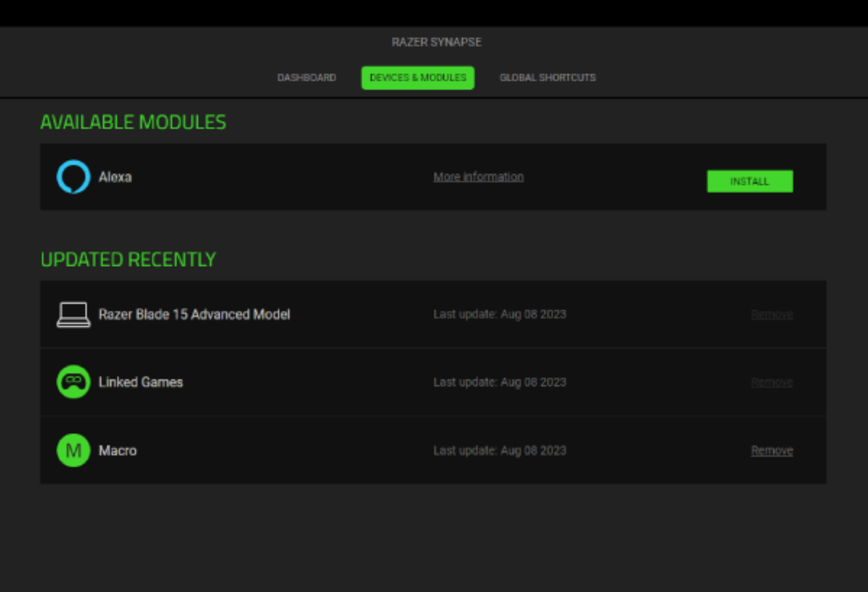
Task: Click the Updated Recently heading
Action: click(128, 259)
